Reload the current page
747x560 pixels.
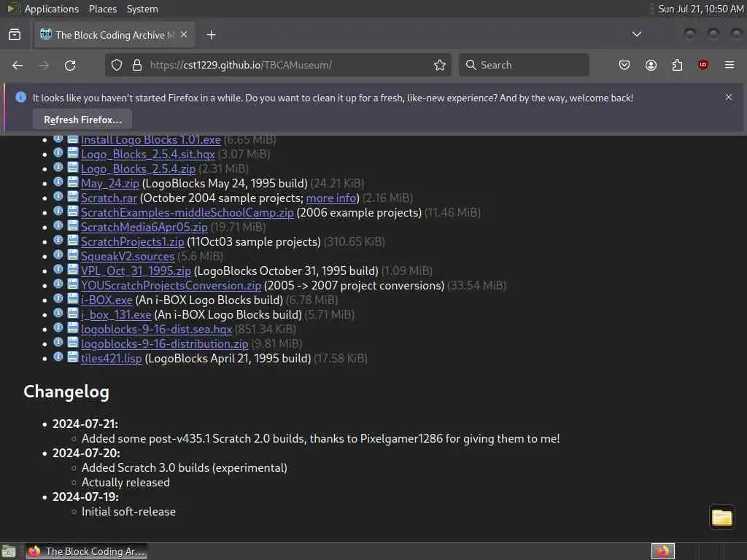(70, 65)
